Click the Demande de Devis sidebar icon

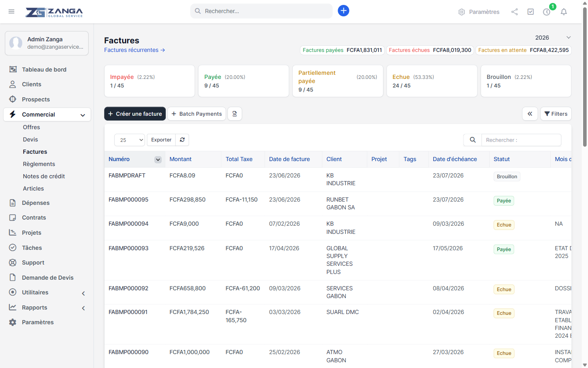(x=13, y=278)
